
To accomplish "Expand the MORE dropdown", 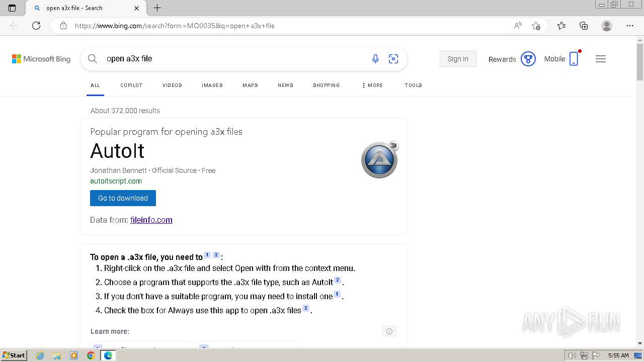I will [372, 85].
